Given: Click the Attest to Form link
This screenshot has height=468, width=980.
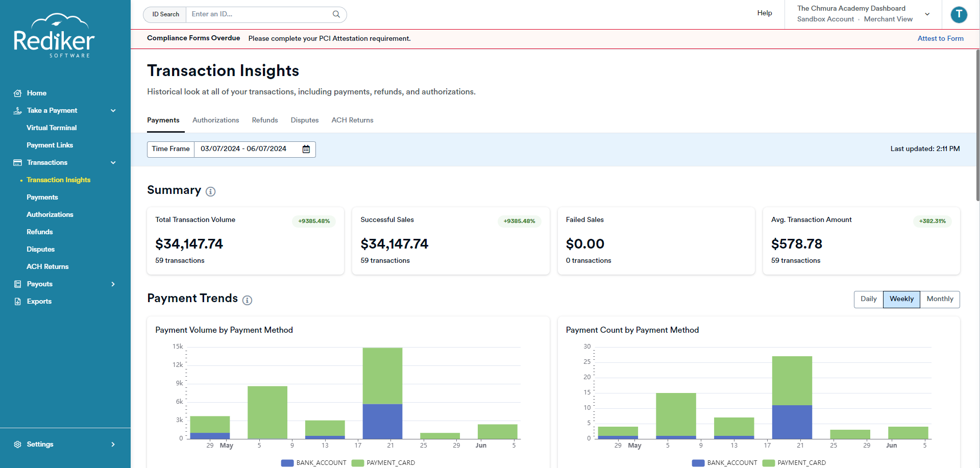Looking at the screenshot, I should 940,39.
